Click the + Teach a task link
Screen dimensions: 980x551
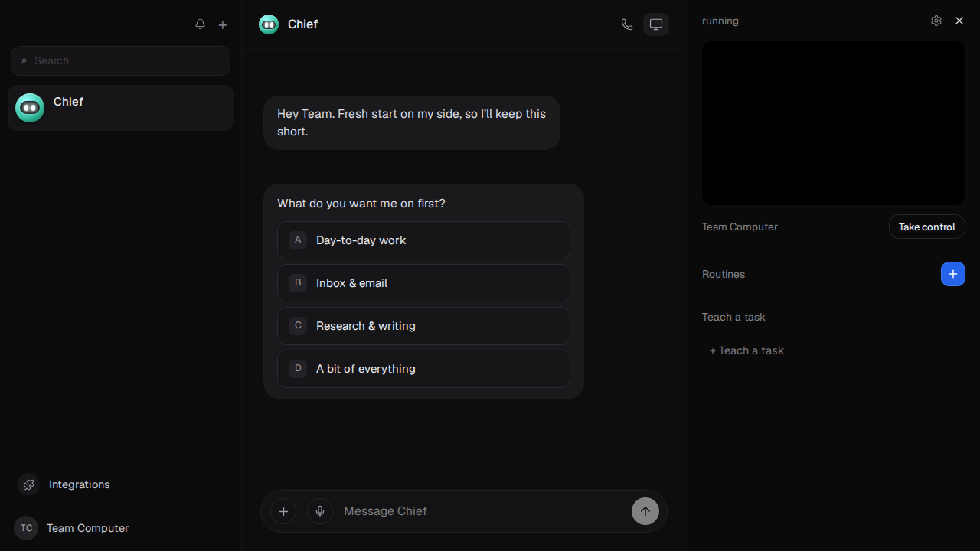(746, 350)
